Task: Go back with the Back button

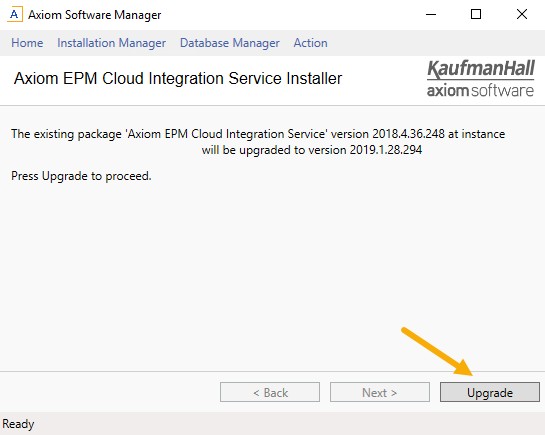Action: (x=270, y=392)
